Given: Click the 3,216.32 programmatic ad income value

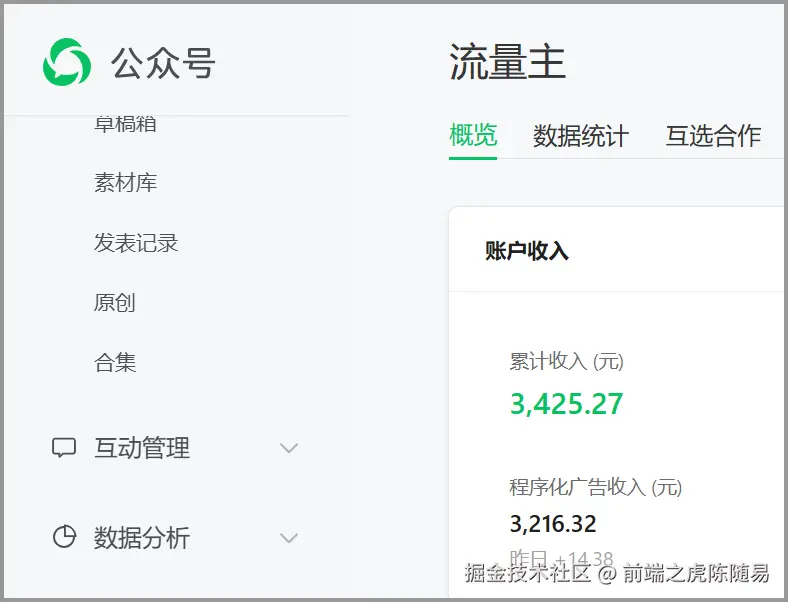Looking at the screenshot, I should [553, 524].
